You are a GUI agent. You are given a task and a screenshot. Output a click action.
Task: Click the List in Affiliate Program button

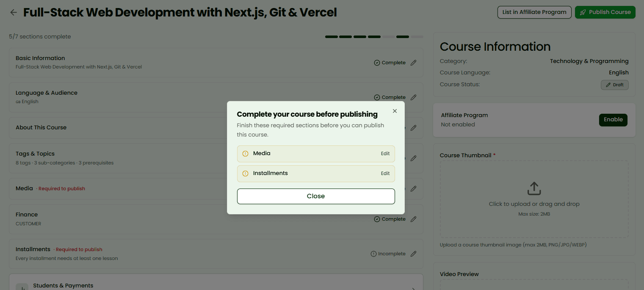click(x=534, y=12)
